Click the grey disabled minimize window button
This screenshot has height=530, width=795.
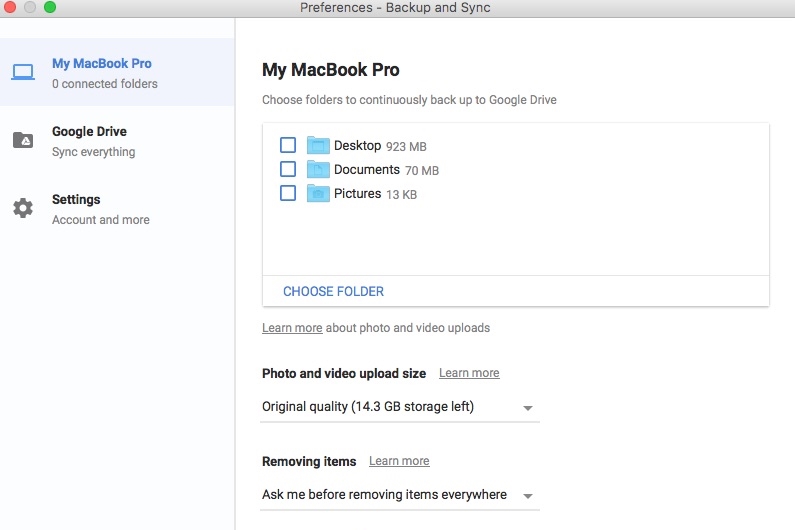point(30,7)
